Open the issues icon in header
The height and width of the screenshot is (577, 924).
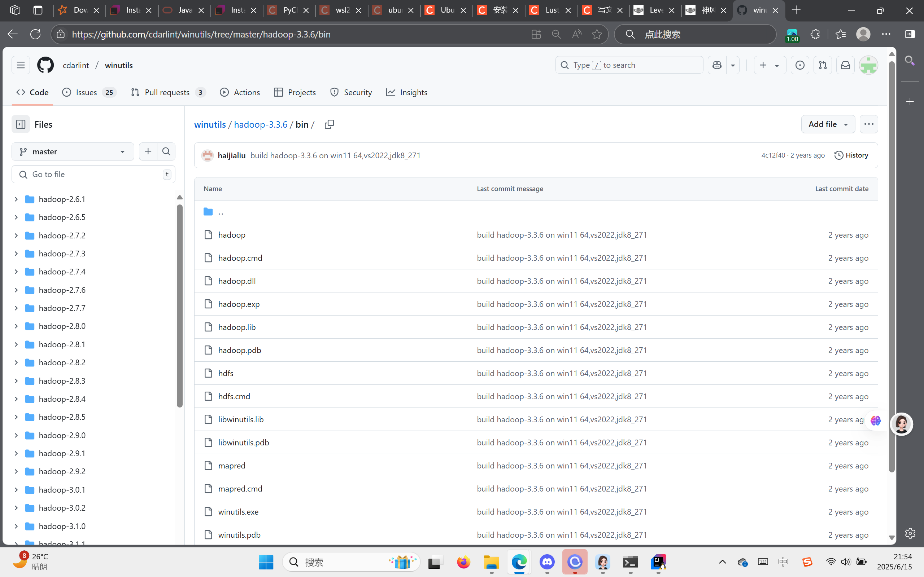[x=799, y=65]
